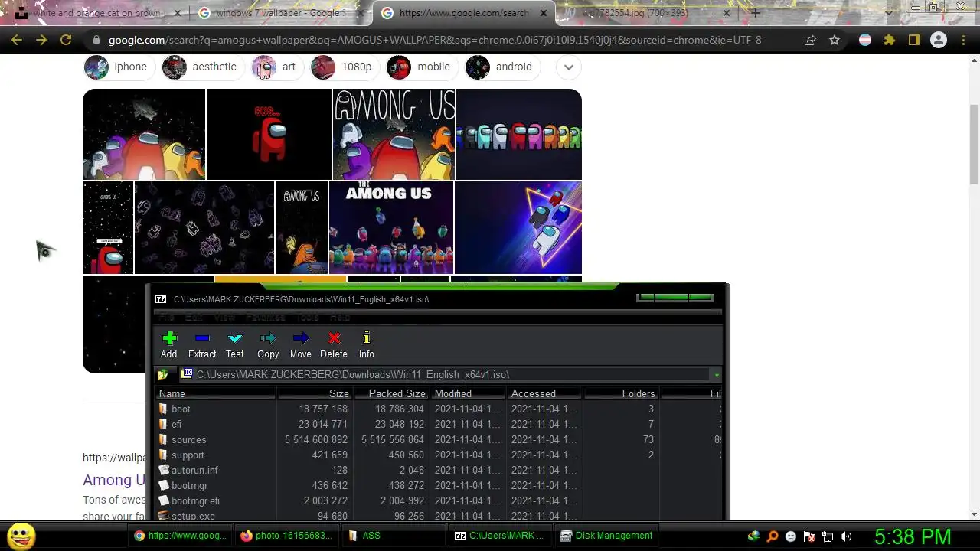Click the red Delete icon in 7-Zip
This screenshot has height=551, width=980.
click(334, 344)
